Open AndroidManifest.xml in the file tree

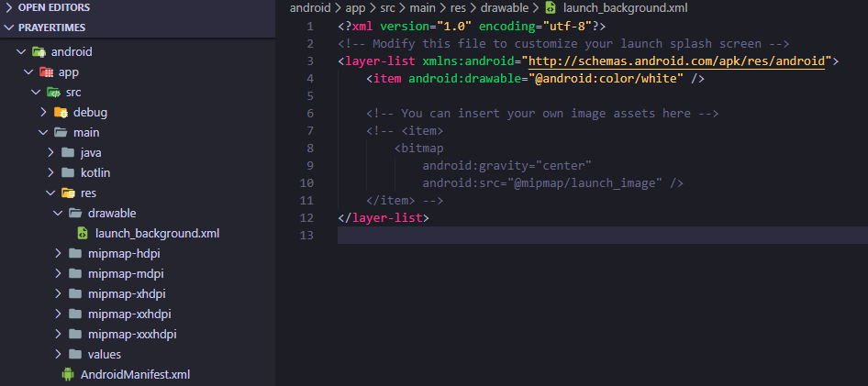click(x=135, y=374)
